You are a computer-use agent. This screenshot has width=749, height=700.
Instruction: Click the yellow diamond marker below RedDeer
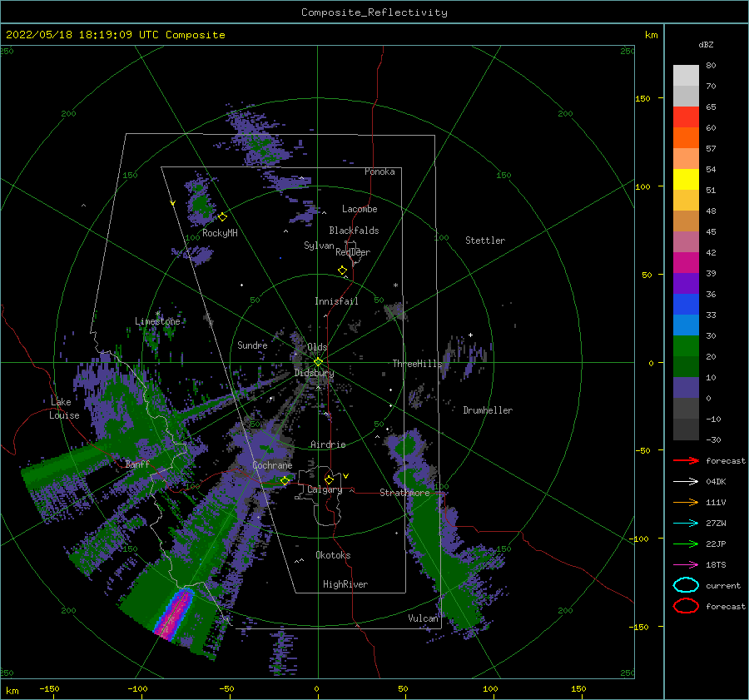coord(342,271)
